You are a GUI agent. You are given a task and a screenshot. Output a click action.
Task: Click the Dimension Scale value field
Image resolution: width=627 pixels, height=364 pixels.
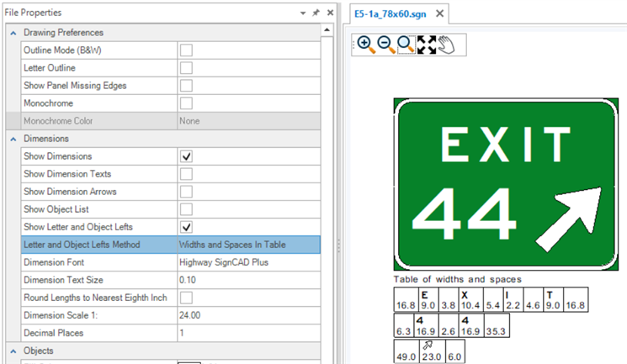(247, 315)
